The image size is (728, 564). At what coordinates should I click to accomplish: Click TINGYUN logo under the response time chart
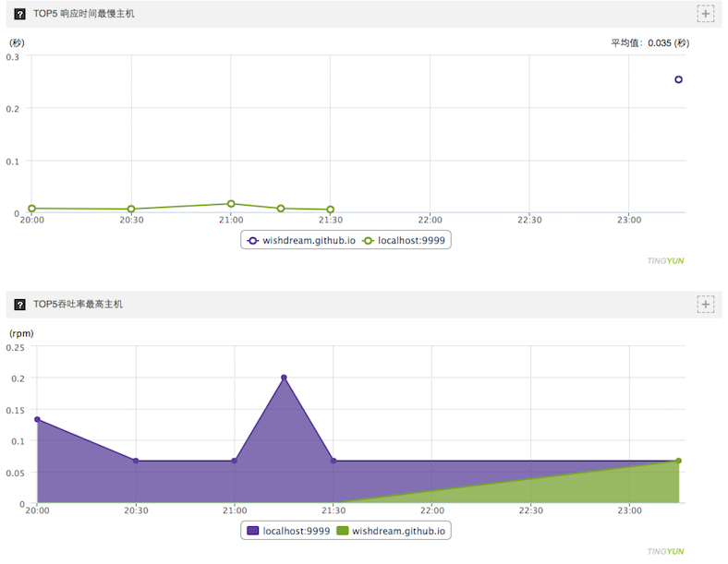[x=665, y=260]
